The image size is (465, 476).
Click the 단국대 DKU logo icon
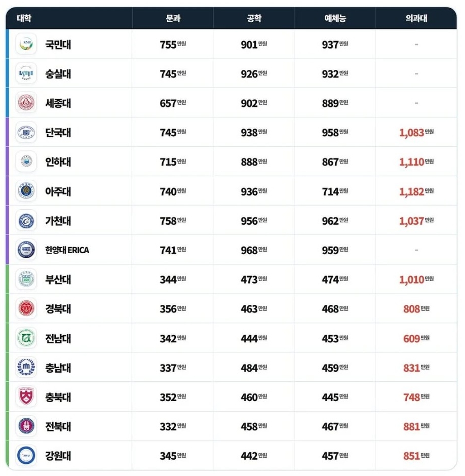click(x=26, y=132)
